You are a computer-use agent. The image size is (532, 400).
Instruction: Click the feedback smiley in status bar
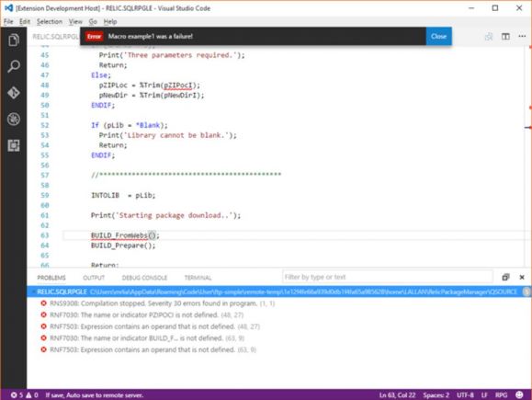(x=519, y=394)
